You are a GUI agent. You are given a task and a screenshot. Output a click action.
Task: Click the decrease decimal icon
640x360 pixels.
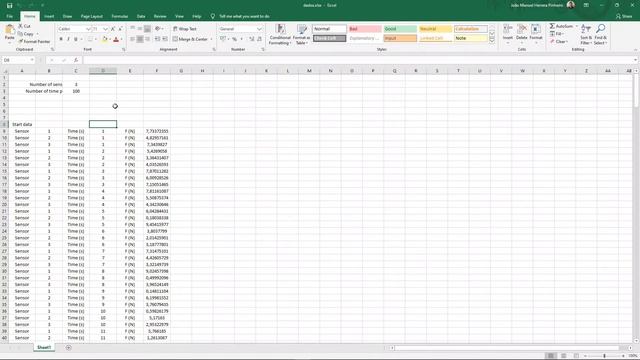pyautogui.click(x=259, y=39)
